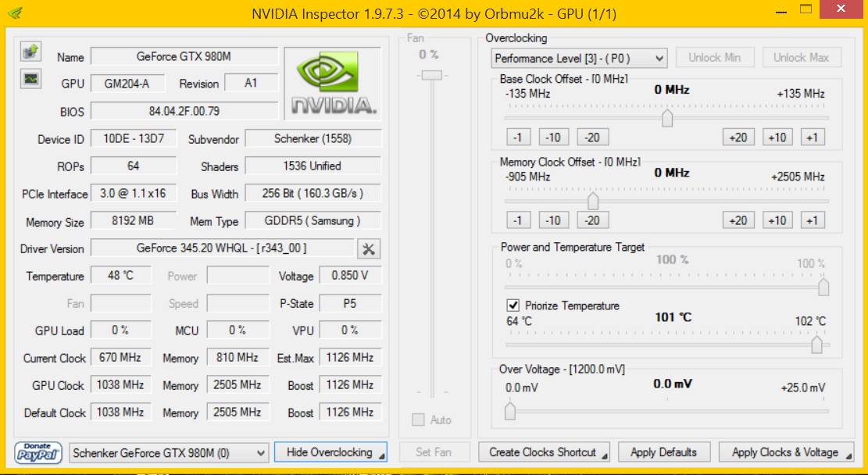The height and width of the screenshot is (475, 868).
Task: Open the sensor monitoring graph icon
Action: (31, 79)
